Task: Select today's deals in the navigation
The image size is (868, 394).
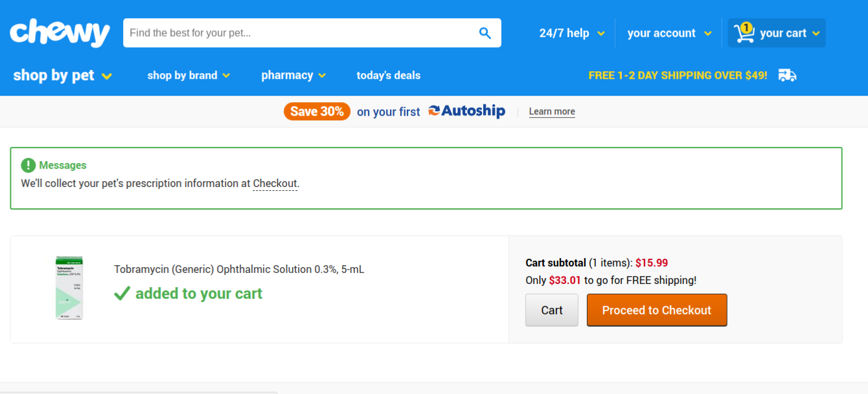Action: tap(388, 75)
